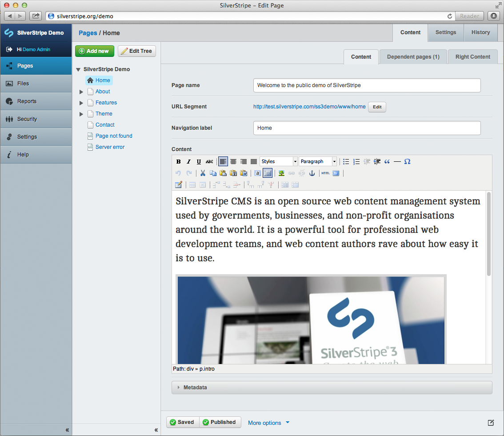This screenshot has width=504, height=436.
Task: Toggle bold formatting in the editor
Action: [178, 161]
